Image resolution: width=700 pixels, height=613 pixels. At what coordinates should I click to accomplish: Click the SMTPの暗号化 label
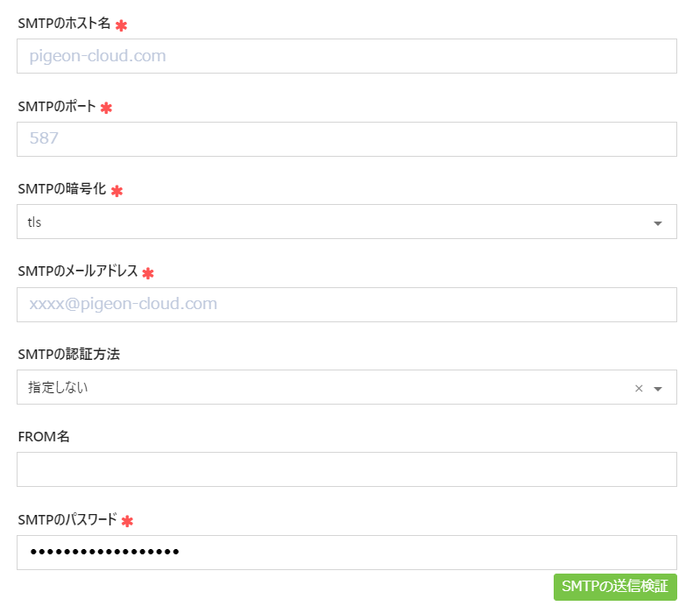[x=62, y=189]
